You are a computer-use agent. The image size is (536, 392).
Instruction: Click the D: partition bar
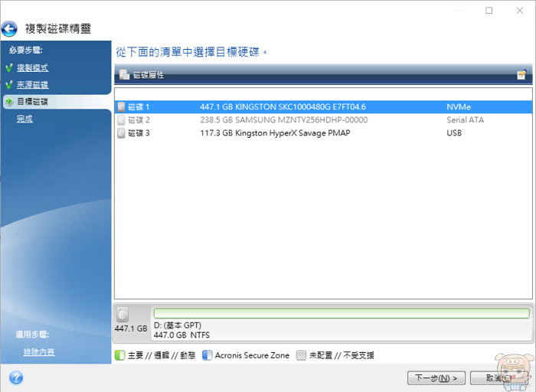(342, 313)
